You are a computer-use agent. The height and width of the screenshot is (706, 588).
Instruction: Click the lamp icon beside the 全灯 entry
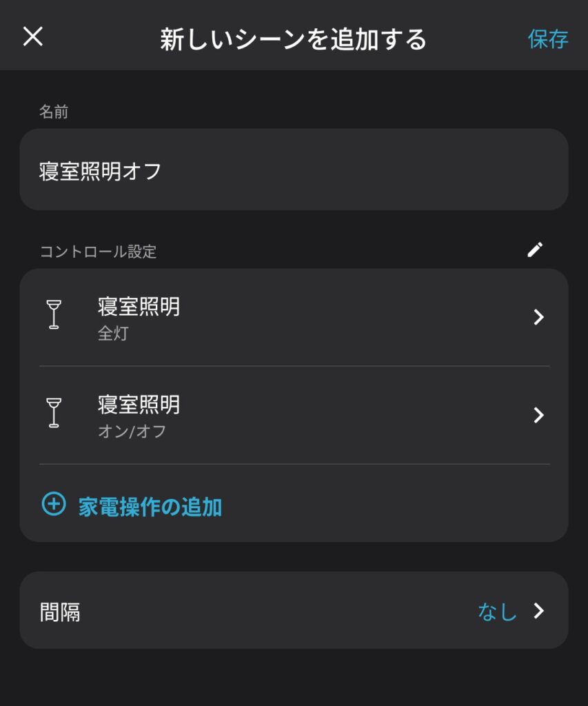(x=54, y=314)
